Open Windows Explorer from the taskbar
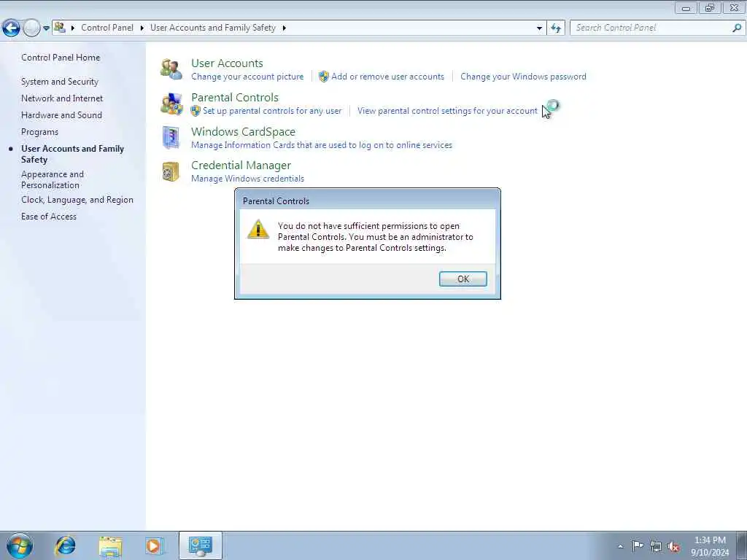 pos(111,545)
